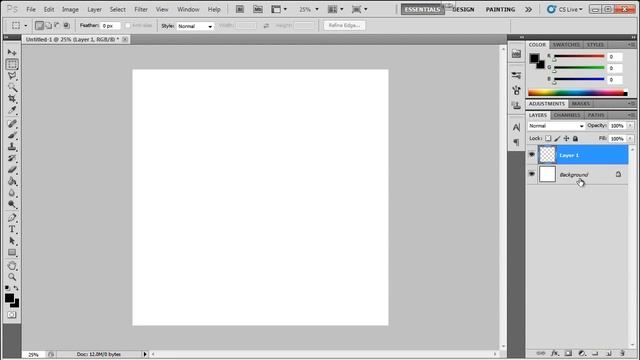Open the Clone Source panel icon
This screenshot has width=640, height=360.
516,105
